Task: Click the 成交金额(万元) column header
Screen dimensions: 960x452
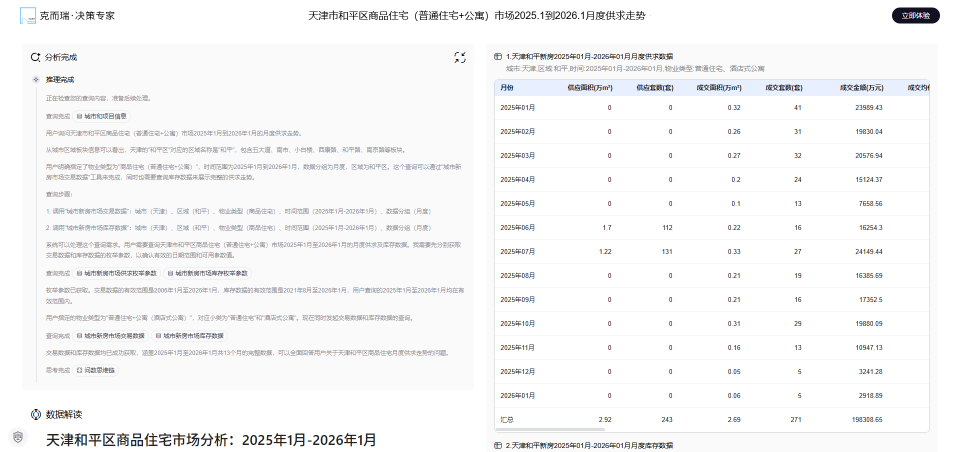Action: tap(861, 88)
